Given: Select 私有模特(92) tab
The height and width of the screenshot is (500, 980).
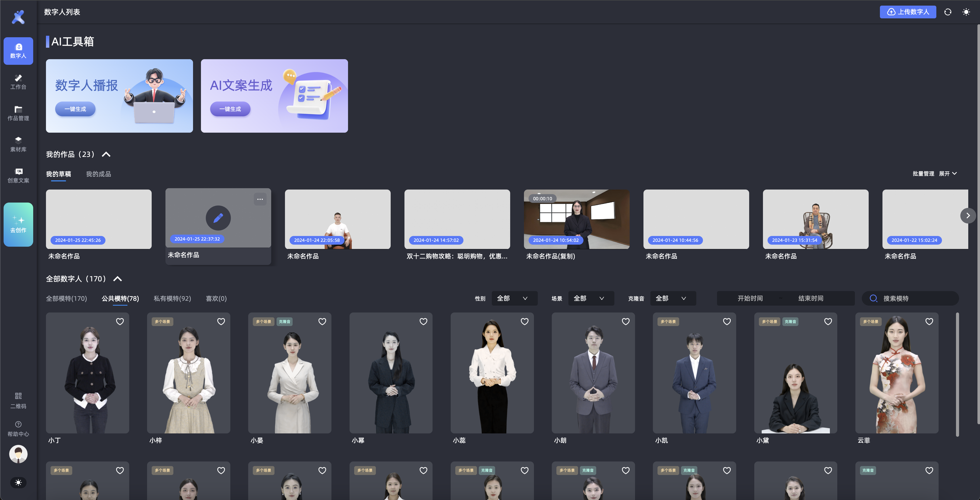Looking at the screenshot, I should tap(172, 299).
